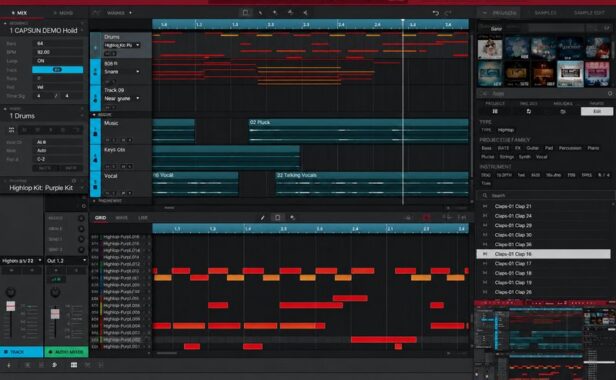Toggle the Piano filter tag

[x=593, y=148]
